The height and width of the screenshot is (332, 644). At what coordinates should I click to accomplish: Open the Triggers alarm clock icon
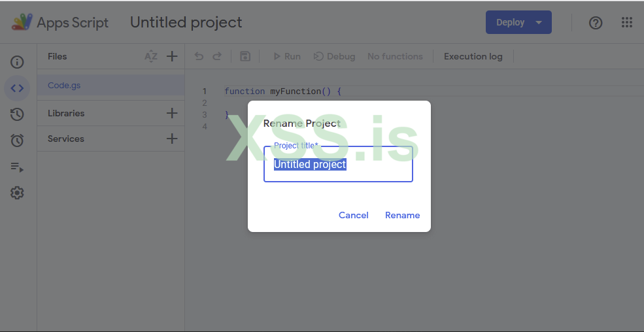click(17, 141)
